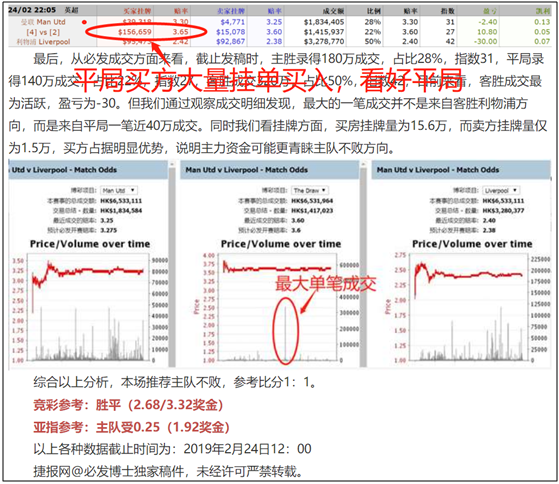Click HK$1,834,584 in Man Utd panel
Screen dimensions: 559x484
121,211
